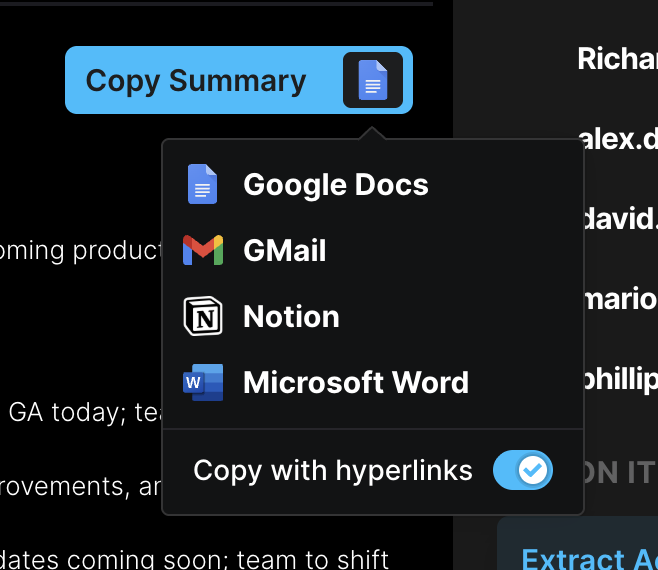This screenshot has width=658, height=570.
Task: Click the Microsoft Word icon
Action: [203, 382]
